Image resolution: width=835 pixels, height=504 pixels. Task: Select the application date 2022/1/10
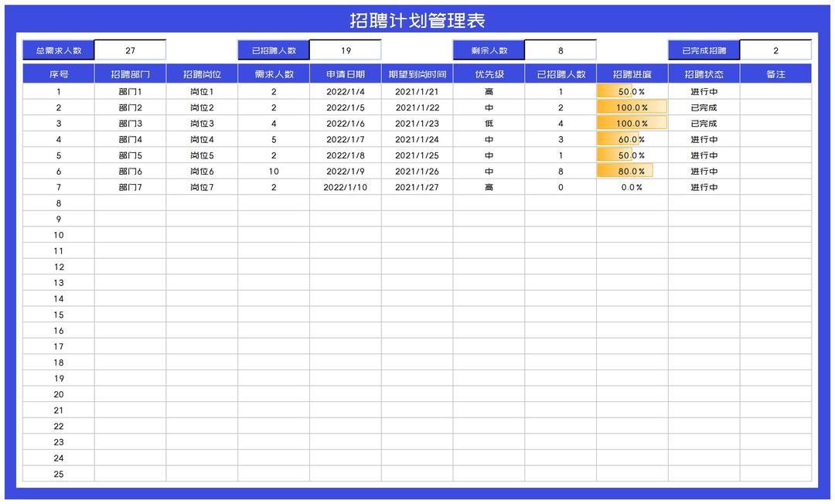[346, 187]
